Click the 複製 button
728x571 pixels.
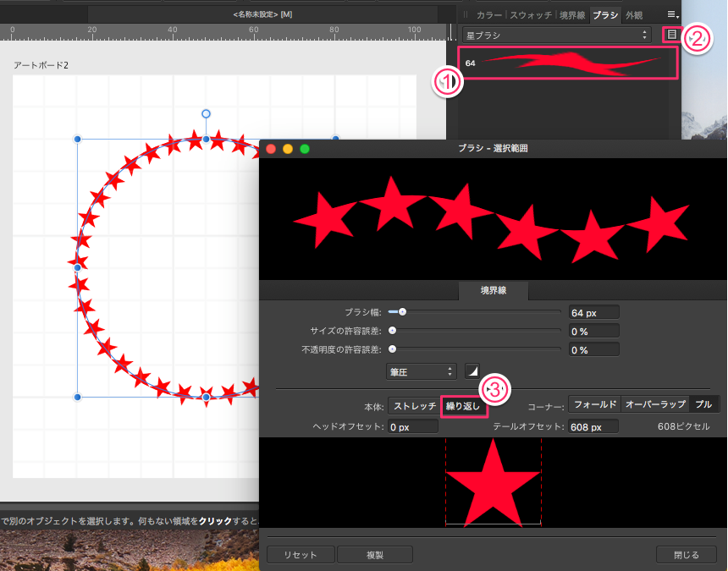374,555
